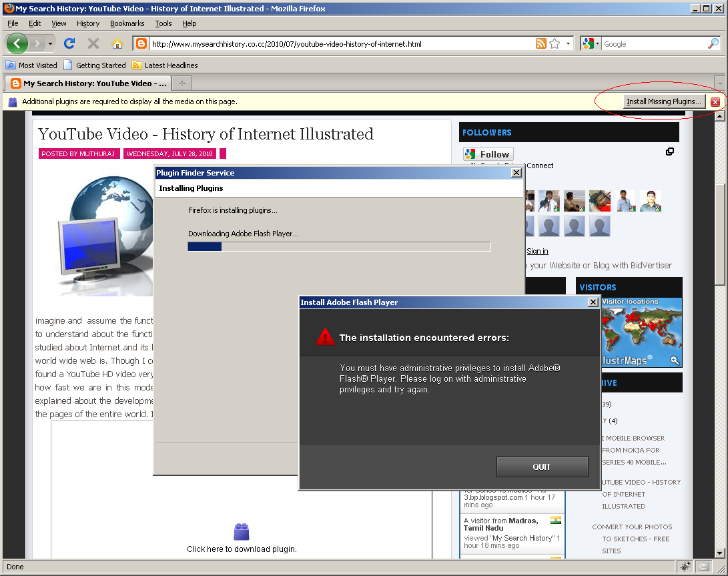728x576 pixels.
Task: Open the address bar history dropdown
Action: click(x=568, y=43)
